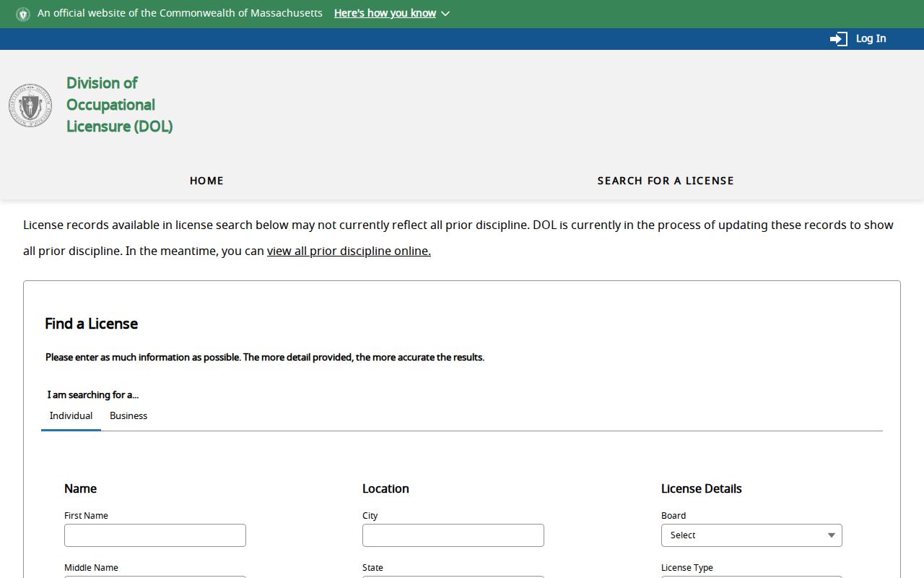Viewport: 924px width, 578px height.
Task: Click the Log In arrow icon
Action: 838,39
